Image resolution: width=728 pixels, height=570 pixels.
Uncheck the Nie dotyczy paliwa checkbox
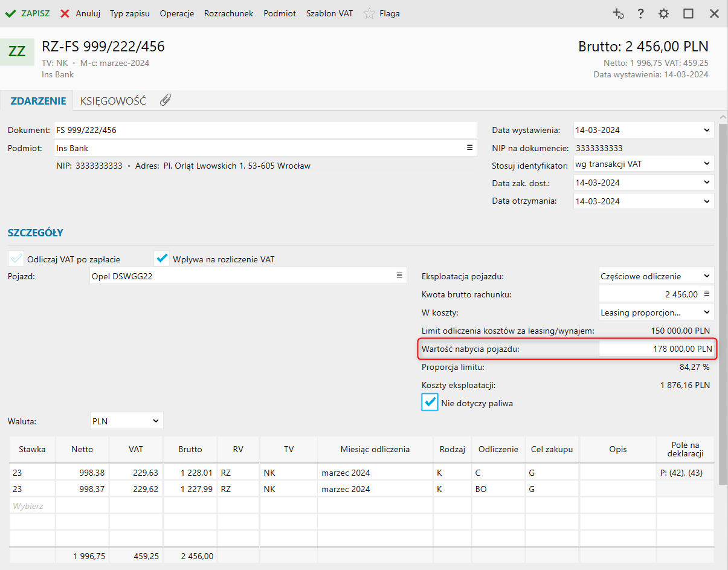430,403
